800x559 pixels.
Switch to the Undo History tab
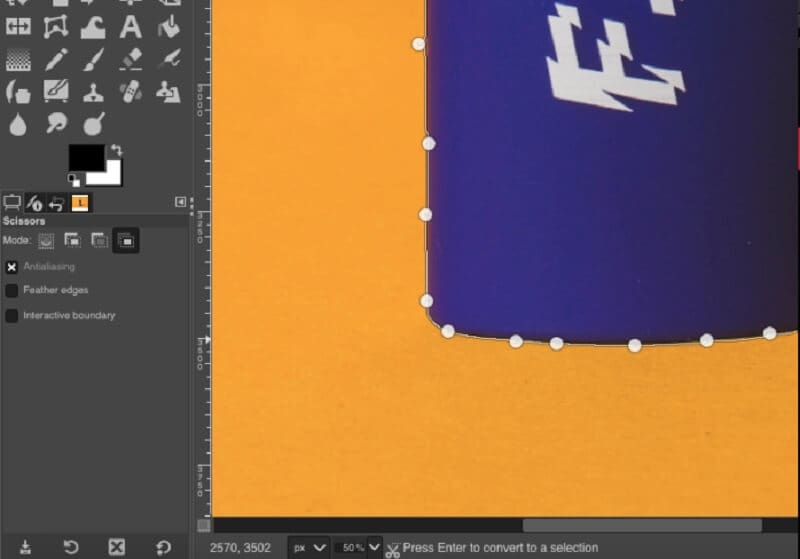click(x=57, y=203)
